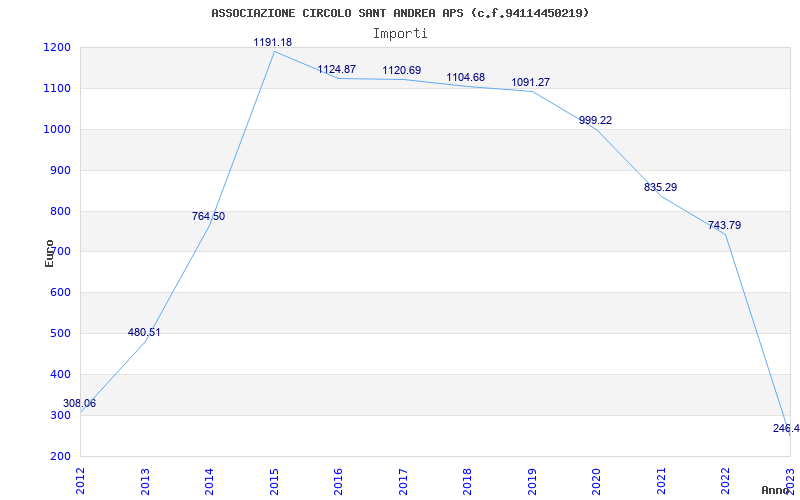Select the 835.29 data label
Screen dimensions: 800x500
(x=661, y=187)
